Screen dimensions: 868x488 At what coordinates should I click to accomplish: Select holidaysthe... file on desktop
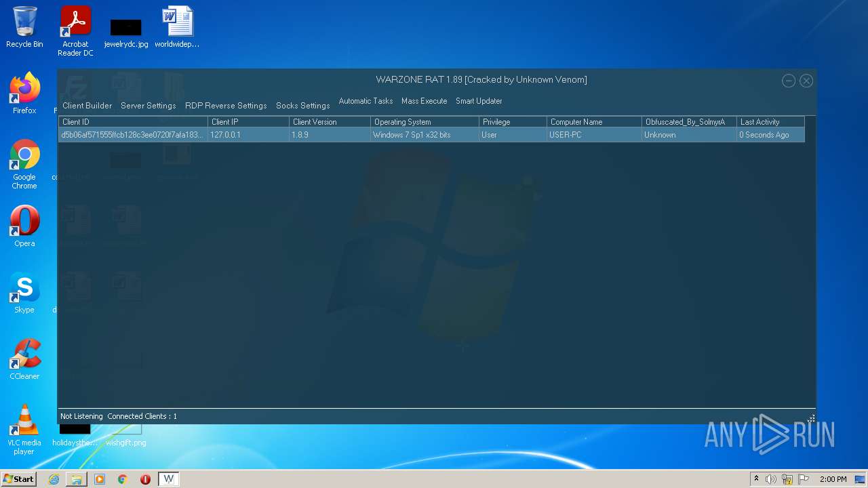pyautogui.click(x=75, y=435)
